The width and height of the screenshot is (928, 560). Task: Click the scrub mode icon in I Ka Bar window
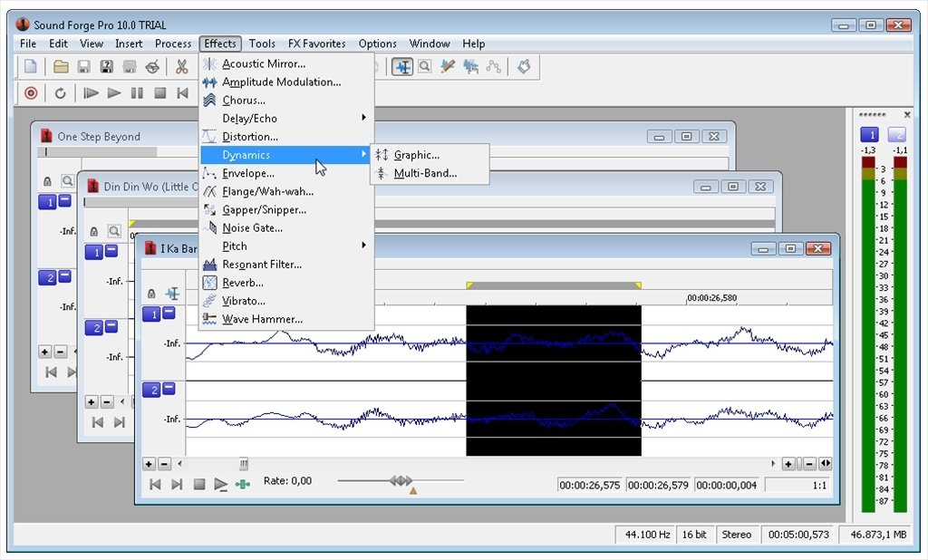(x=243, y=484)
